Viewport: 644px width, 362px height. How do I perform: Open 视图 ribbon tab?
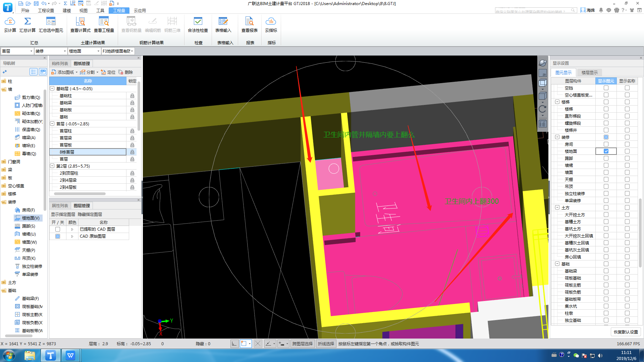pyautogui.click(x=84, y=10)
